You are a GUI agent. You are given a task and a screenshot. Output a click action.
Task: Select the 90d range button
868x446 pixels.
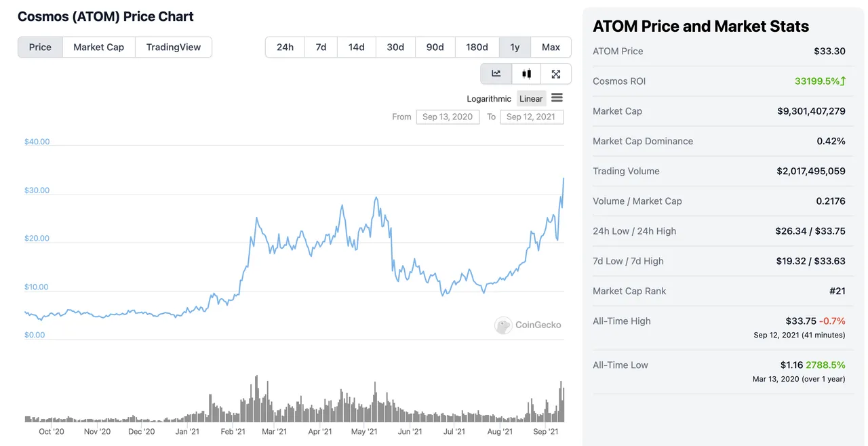[435, 47]
